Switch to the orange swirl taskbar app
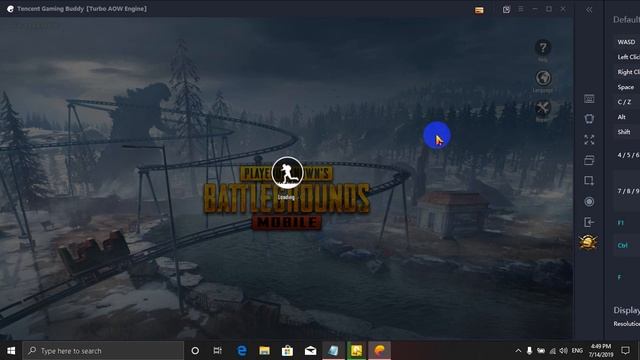640x360 pixels. 380,351
